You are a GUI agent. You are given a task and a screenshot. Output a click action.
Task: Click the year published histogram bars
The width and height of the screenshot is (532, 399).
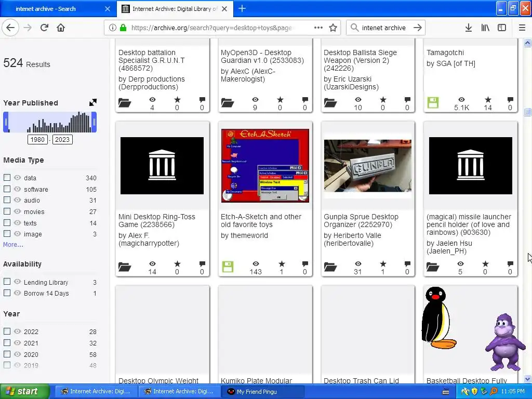click(x=50, y=122)
